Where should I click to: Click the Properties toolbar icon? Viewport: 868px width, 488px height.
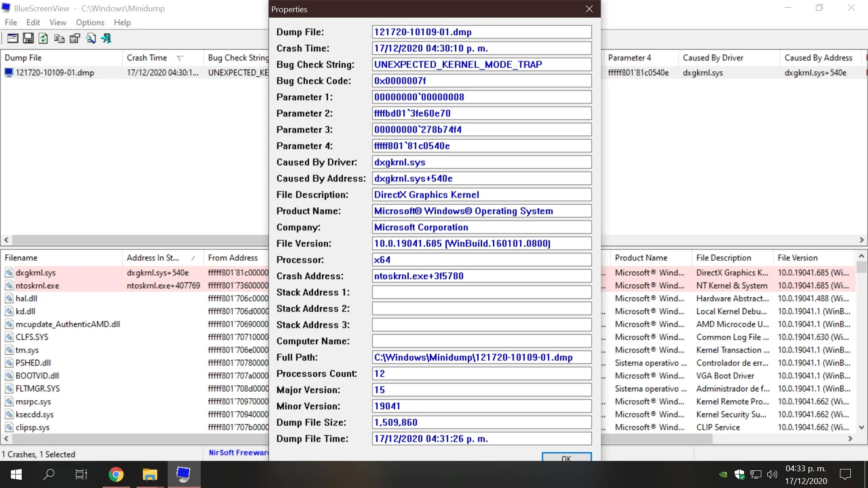click(75, 38)
